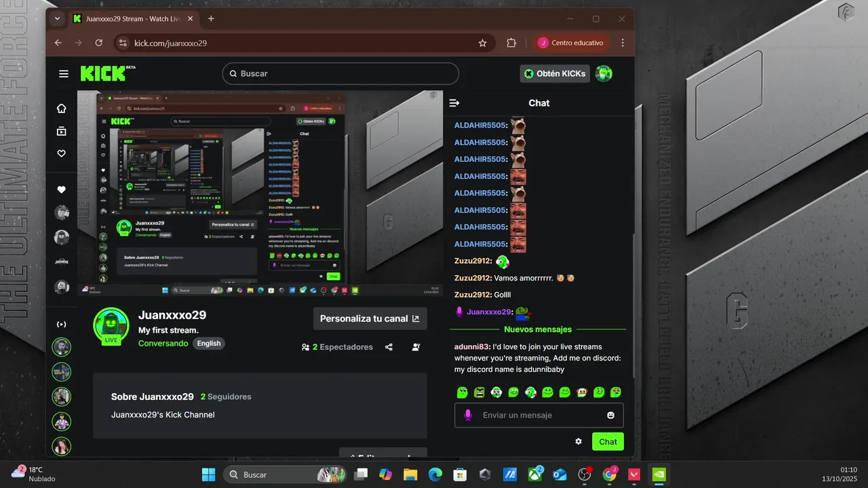
Task: Open Microsoft Edge from the taskbar
Action: (435, 474)
